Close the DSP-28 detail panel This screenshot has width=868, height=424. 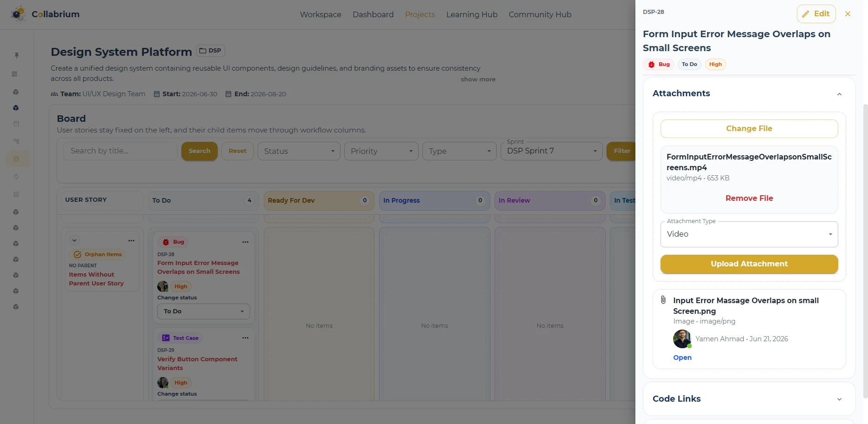tap(848, 14)
